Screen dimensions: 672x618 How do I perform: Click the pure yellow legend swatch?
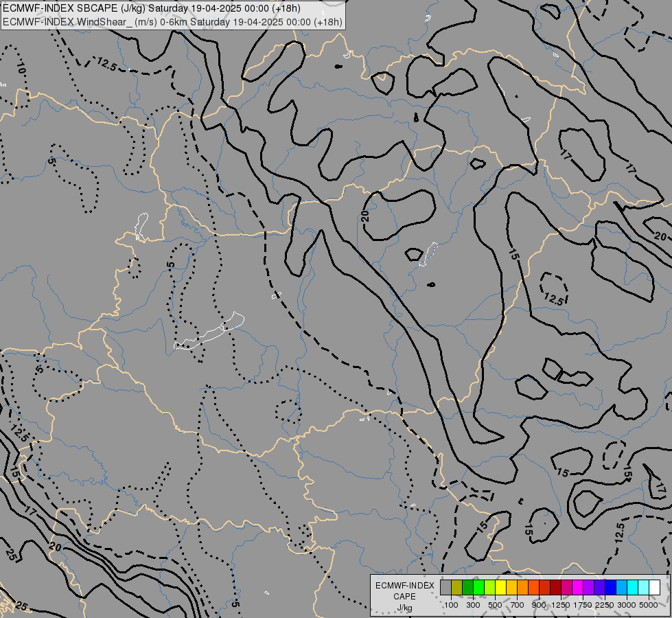point(501,588)
